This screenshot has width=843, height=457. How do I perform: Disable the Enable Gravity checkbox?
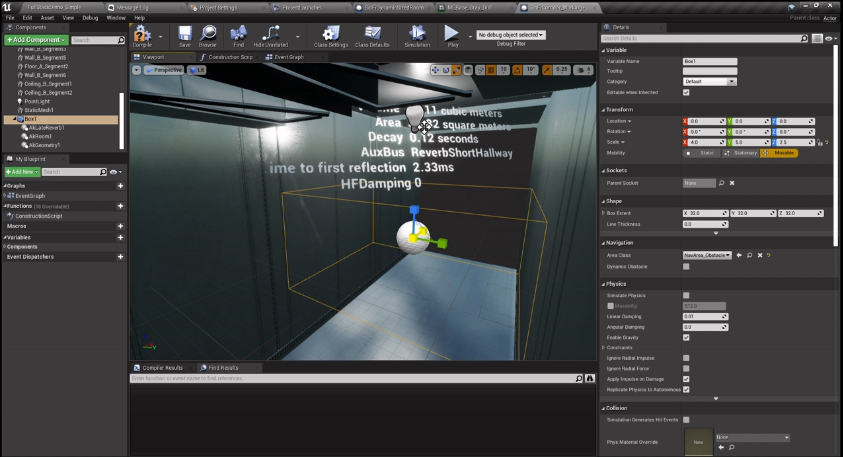click(x=686, y=337)
